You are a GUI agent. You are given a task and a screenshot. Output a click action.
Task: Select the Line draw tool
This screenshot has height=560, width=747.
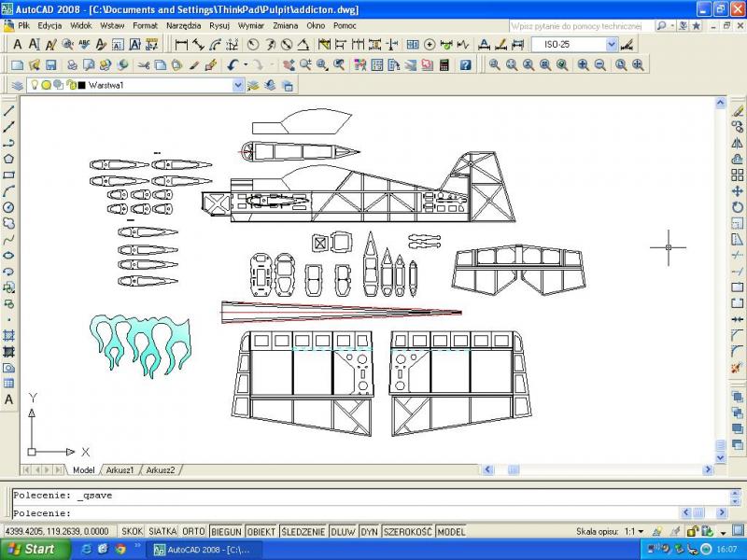click(9, 110)
